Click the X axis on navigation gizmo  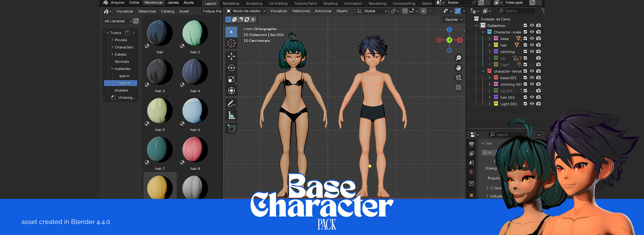(460, 40)
